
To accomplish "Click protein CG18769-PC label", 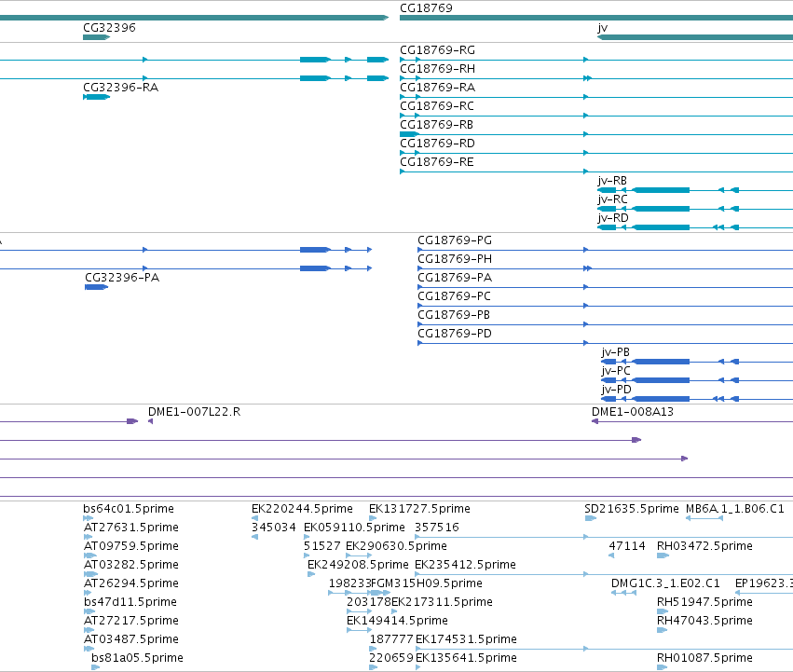I will click(x=454, y=296).
